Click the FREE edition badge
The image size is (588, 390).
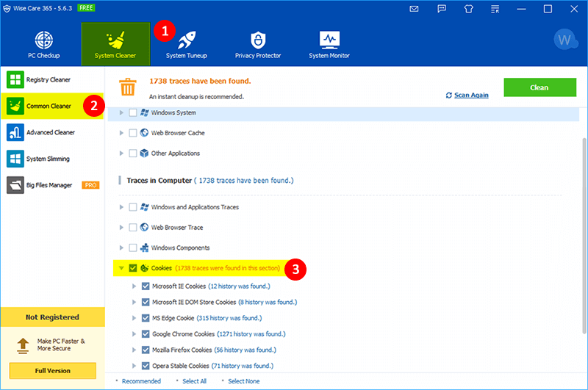(x=86, y=8)
